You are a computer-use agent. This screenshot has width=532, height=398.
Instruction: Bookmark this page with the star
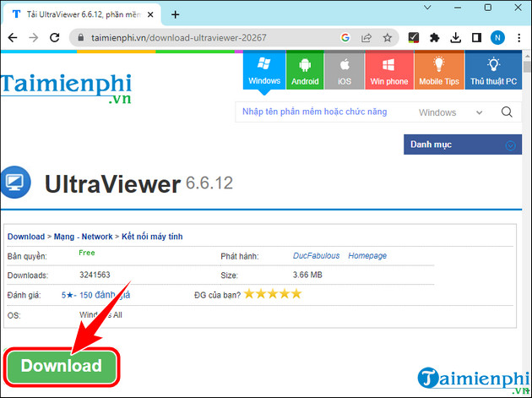pos(387,38)
